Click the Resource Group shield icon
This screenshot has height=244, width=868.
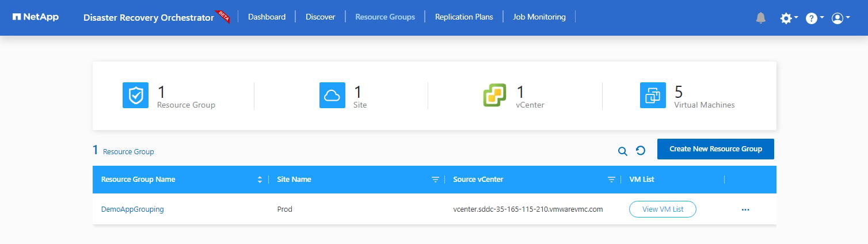(x=135, y=95)
